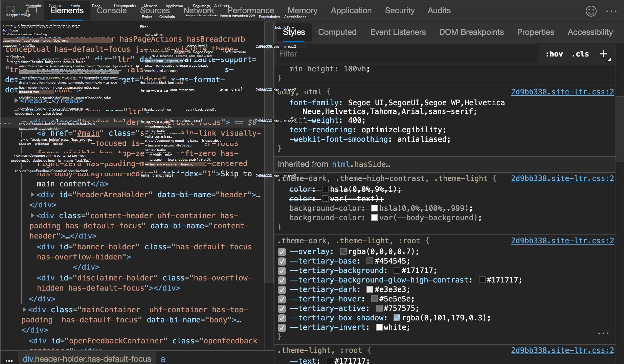The height and width of the screenshot is (364, 624).
Task: Open color picker for --tertiary-box-shadow swatch
Action: coord(397,318)
